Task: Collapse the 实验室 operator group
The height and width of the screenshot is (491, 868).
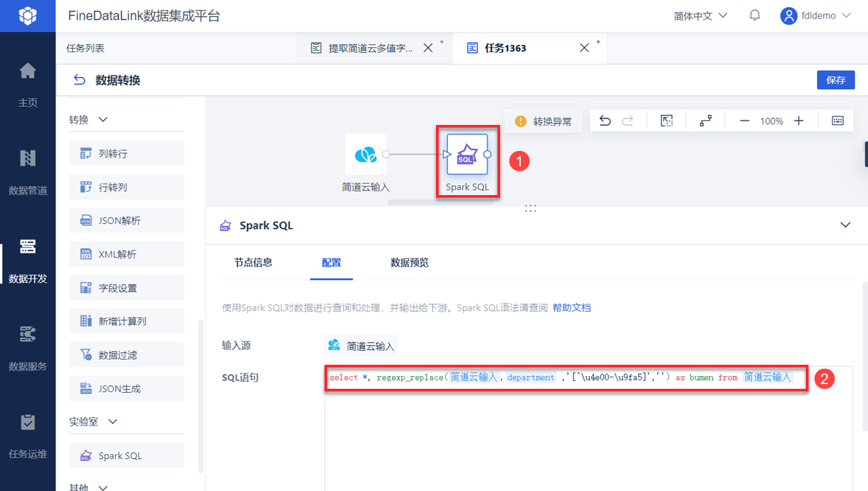Action: pos(113,422)
